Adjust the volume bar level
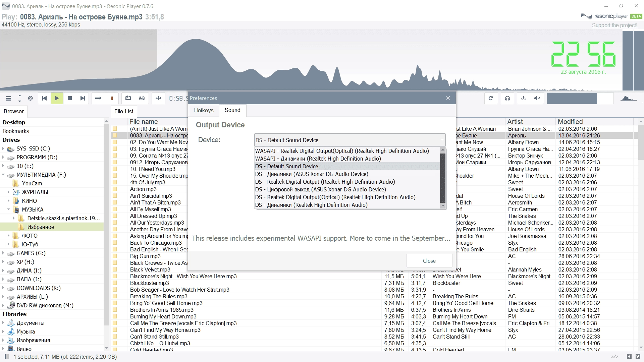 click(x=580, y=98)
